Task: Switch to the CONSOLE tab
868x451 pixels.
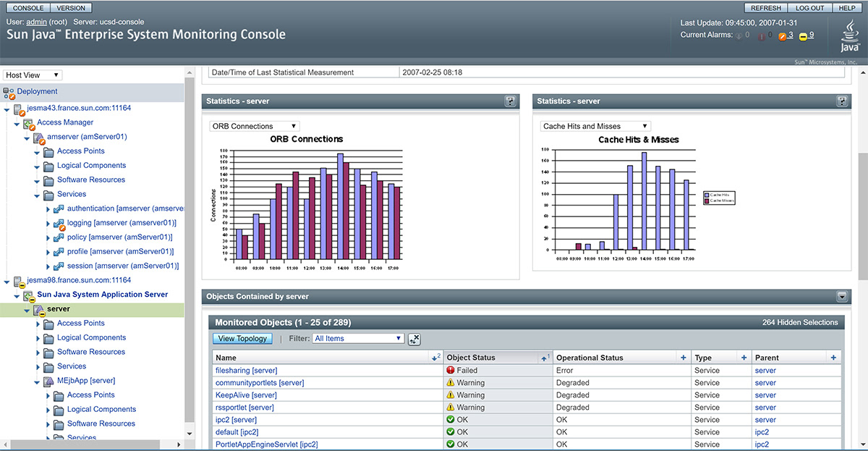Action: click(x=29, y=8)
